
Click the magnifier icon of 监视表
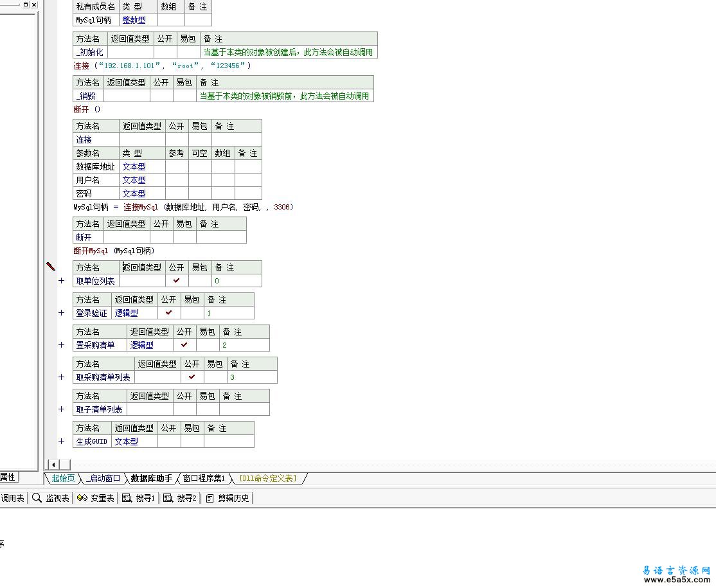point(37,497)
